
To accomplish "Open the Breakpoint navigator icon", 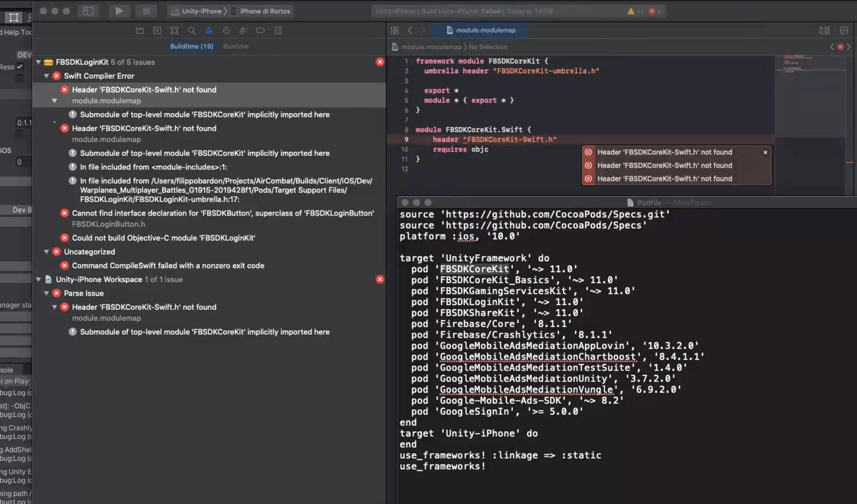I will 261,31.
